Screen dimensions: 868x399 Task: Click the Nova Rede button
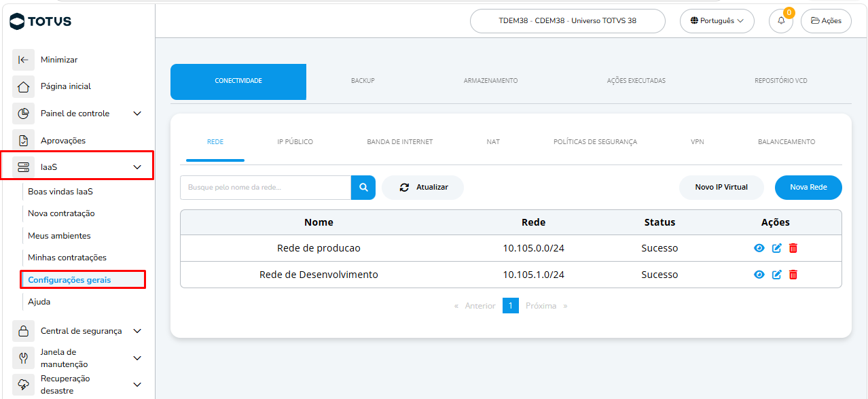(808, 188)
